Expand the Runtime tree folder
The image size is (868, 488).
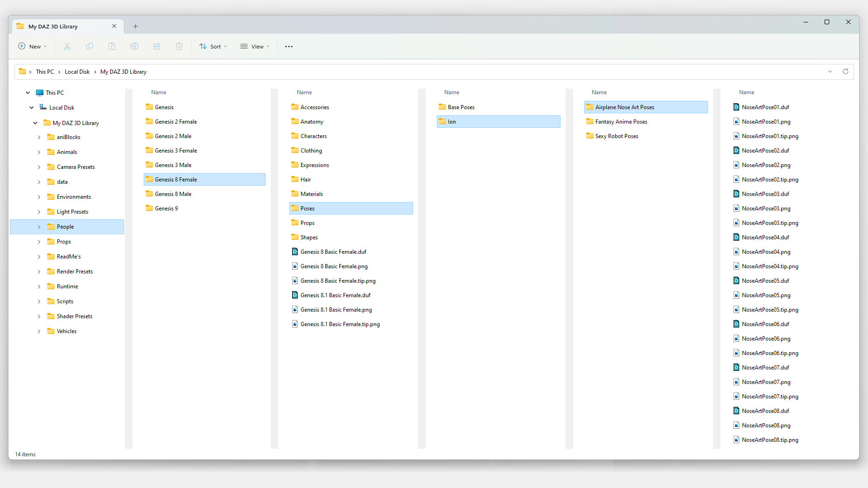click(x=39, y=286)
